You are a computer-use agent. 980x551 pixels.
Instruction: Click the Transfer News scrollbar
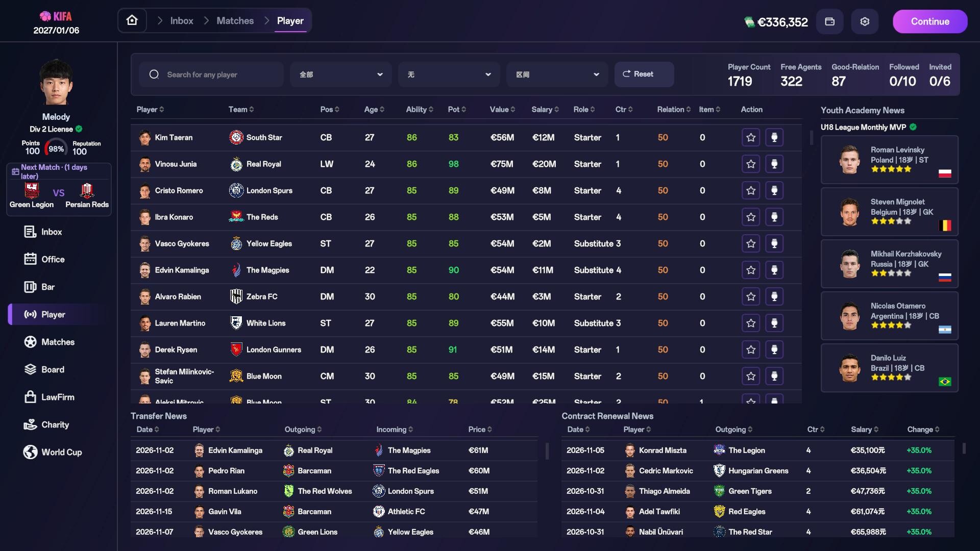(x=547, y=450)
